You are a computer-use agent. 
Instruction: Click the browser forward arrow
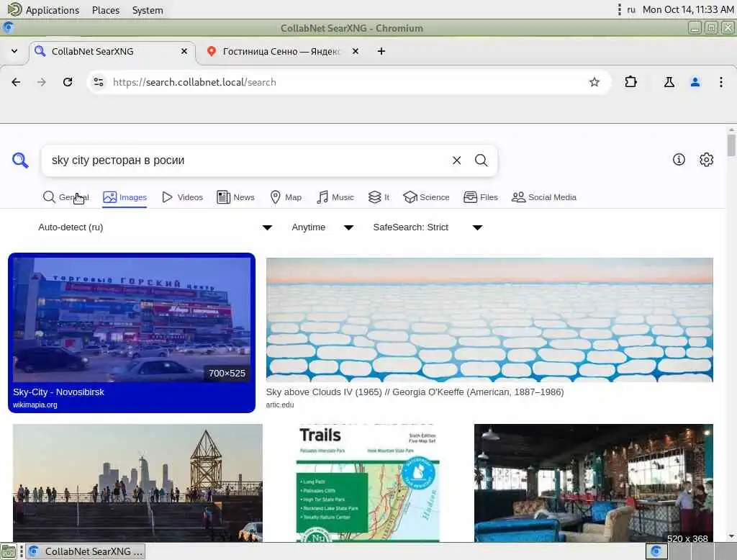point(42,82)
